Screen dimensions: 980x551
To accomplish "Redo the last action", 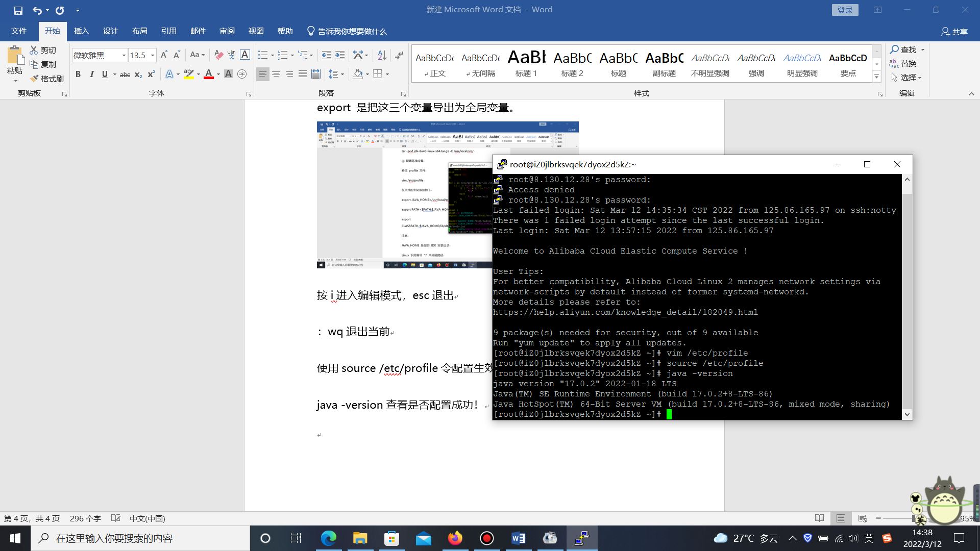I will [x=60, y=10].
